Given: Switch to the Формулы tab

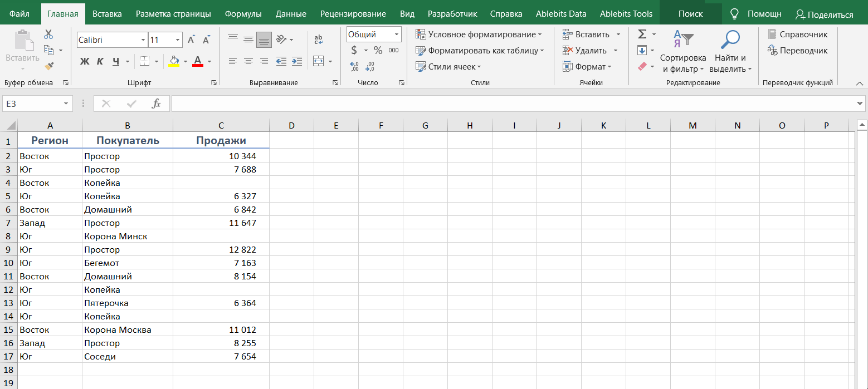Looking at the screenshot, I should point(243,14).
